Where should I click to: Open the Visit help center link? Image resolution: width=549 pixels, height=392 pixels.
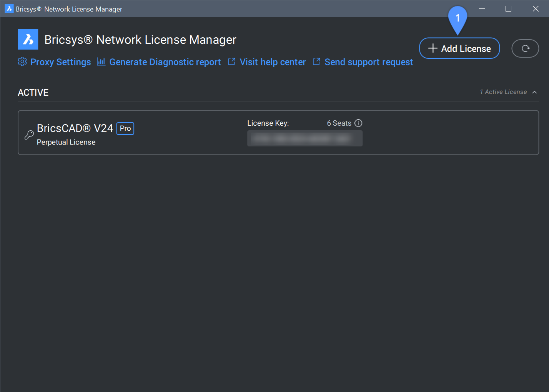[x=273, y=62]
